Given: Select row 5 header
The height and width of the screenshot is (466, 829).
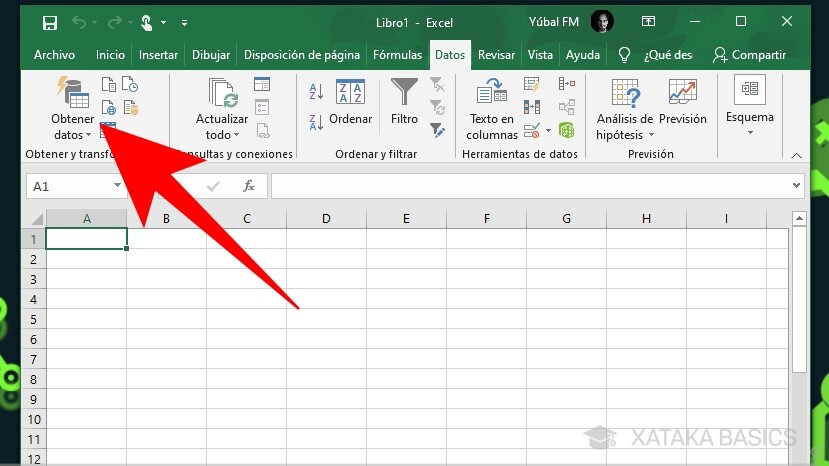Looking at the screenshot, I should click(33, 319).
